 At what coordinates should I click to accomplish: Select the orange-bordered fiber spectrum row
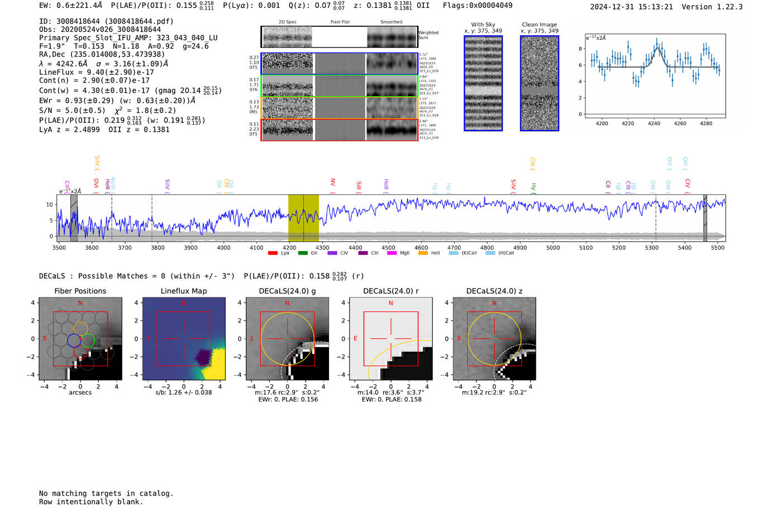pos(340,108)
